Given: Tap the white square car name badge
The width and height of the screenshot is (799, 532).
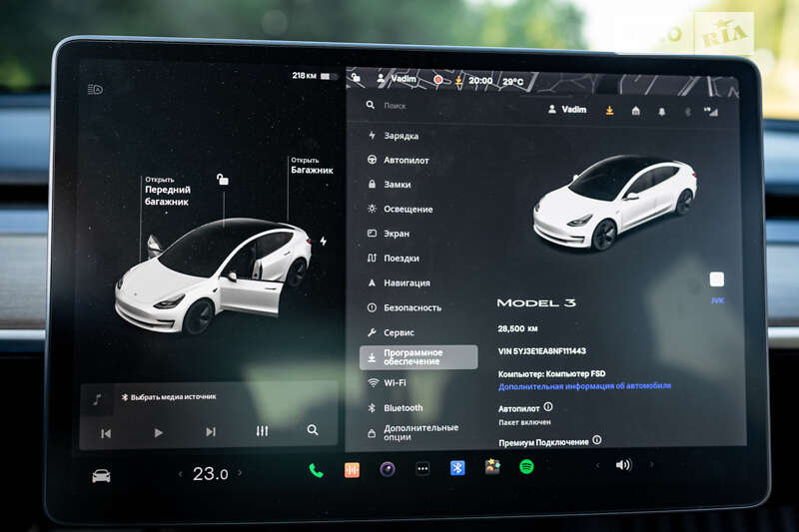Looking at the screenshot, I should 716,279.
